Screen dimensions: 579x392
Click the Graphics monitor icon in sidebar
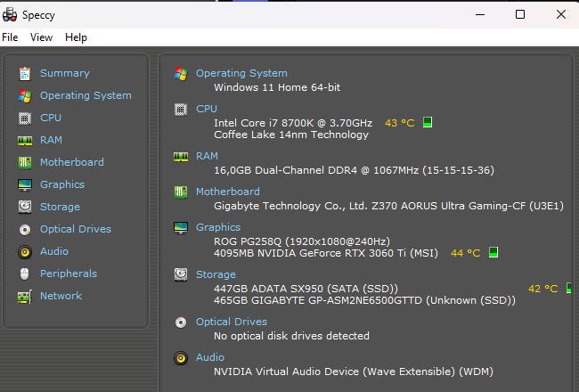click(25, 184)
